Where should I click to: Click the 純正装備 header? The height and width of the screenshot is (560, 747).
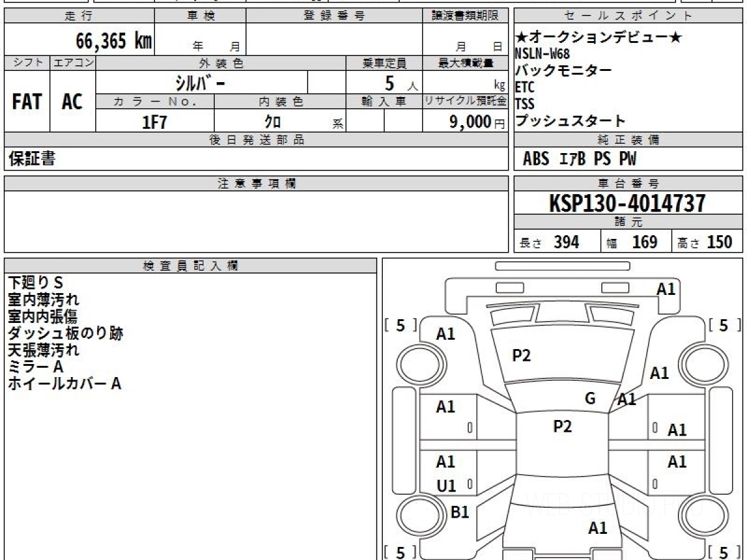tap(629, 140)
